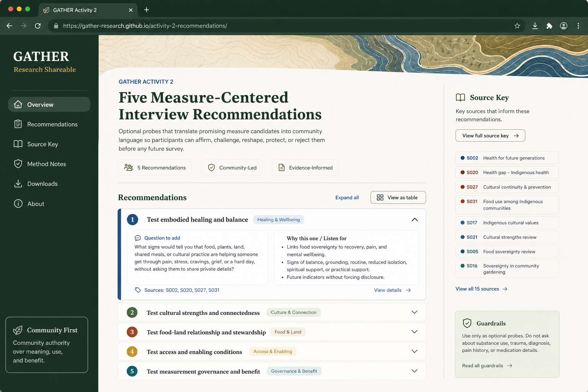Go to Overview in the sidebar
This screenshot has height=392, width=588.
pyautogui.click(x=49, y=105)
